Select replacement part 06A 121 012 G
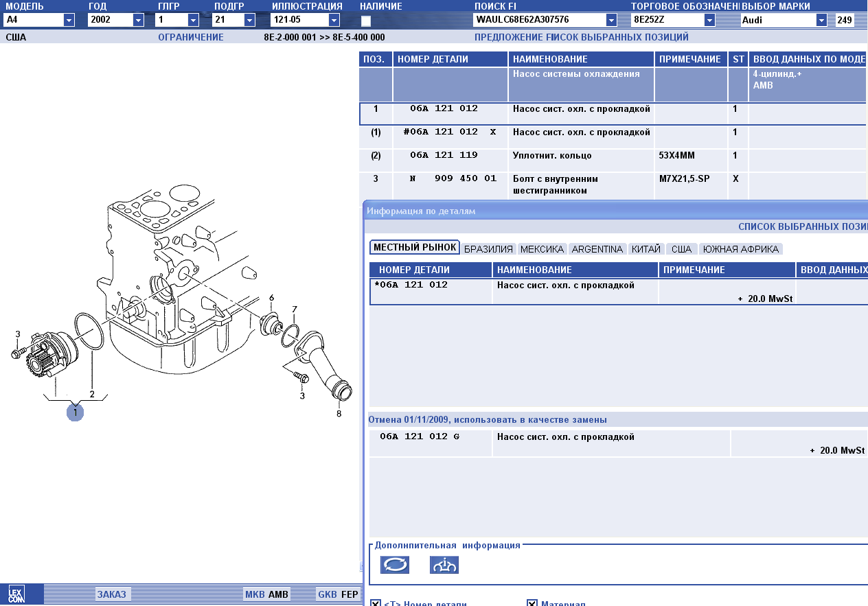The image size is (868, 606). pos(420,437)
